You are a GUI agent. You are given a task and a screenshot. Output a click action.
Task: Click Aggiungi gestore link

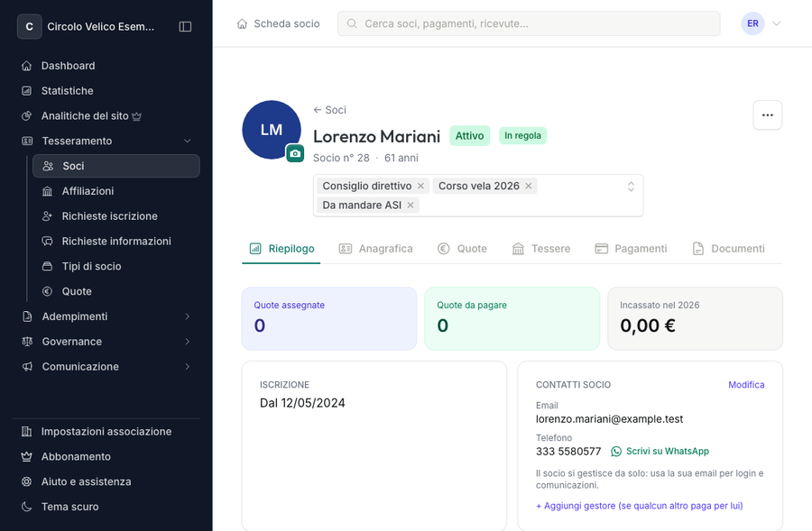pyautogui.click(x=640, y=506)
